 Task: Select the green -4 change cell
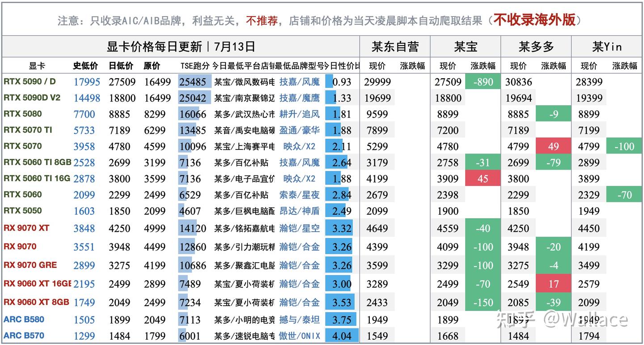(553, 265)
